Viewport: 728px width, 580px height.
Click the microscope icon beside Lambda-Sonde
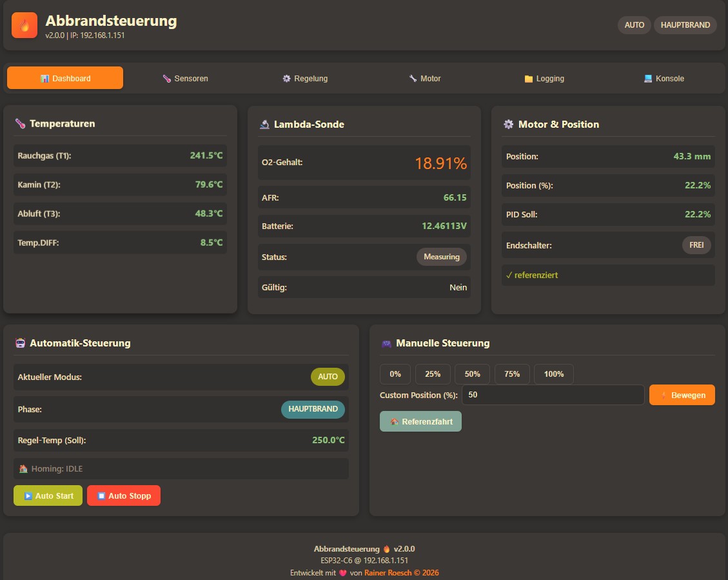pos(264,125)
